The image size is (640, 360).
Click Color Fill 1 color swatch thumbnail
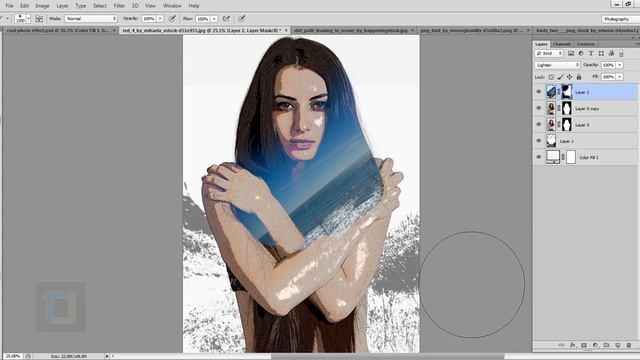point(553,157)
